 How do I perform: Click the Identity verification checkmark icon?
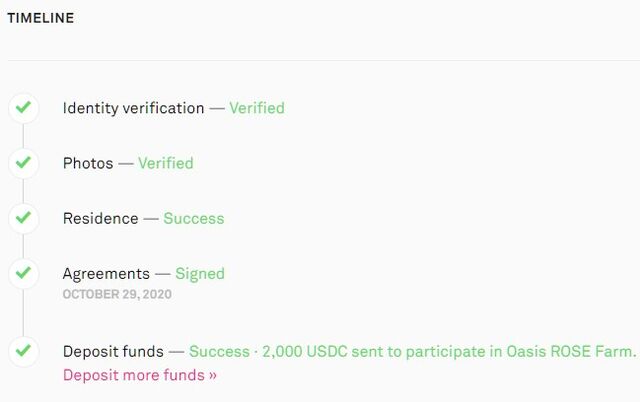[x=24, y=108]
